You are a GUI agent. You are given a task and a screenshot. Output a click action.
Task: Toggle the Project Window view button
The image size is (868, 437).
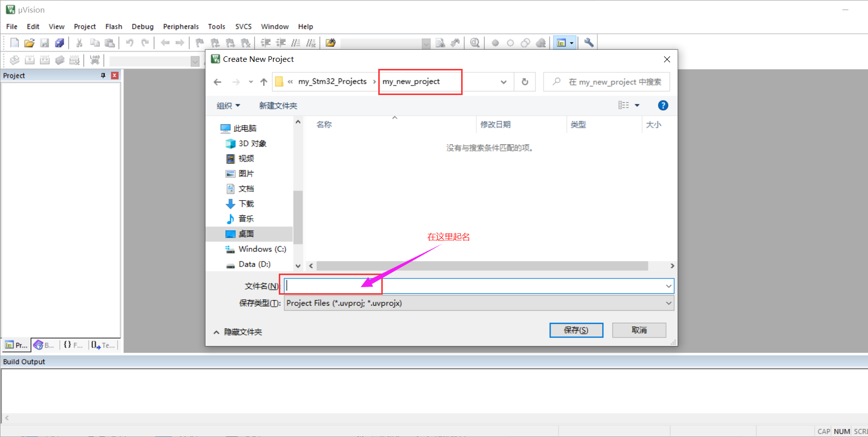[561, 43]
